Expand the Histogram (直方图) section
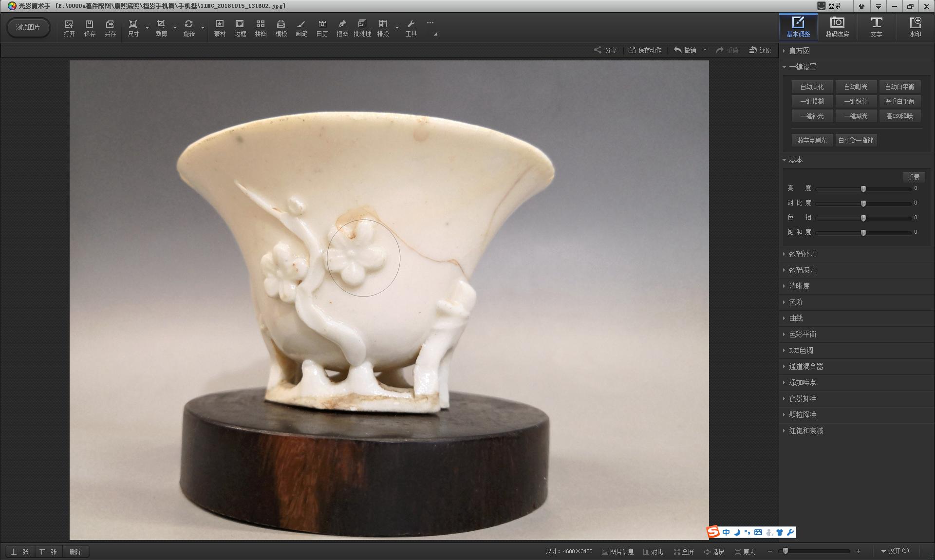 [x=799, y=51]
